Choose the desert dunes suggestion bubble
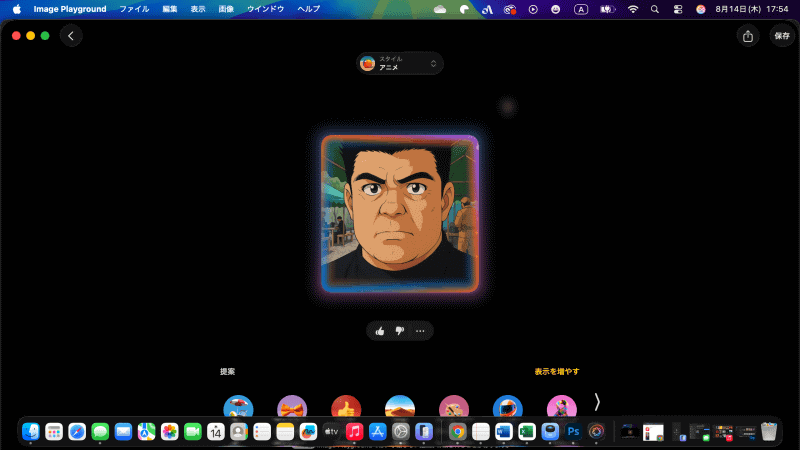800x450 pixels. pos(400,407)
